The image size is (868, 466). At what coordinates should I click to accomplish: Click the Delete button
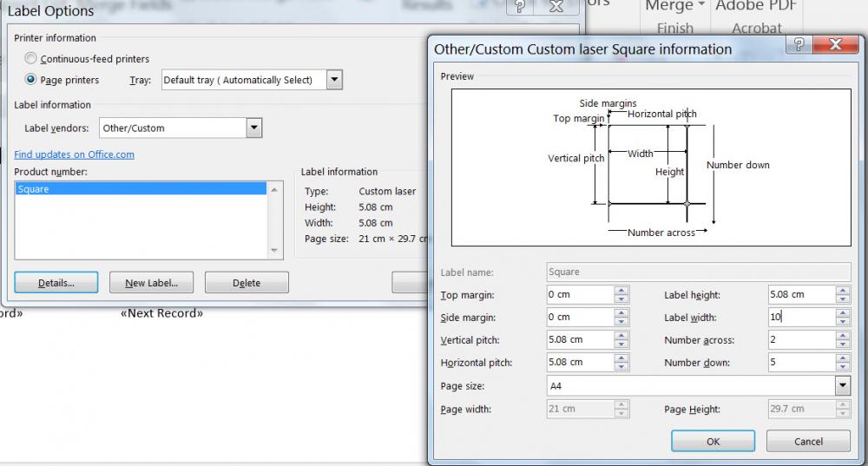click(247, 282)
